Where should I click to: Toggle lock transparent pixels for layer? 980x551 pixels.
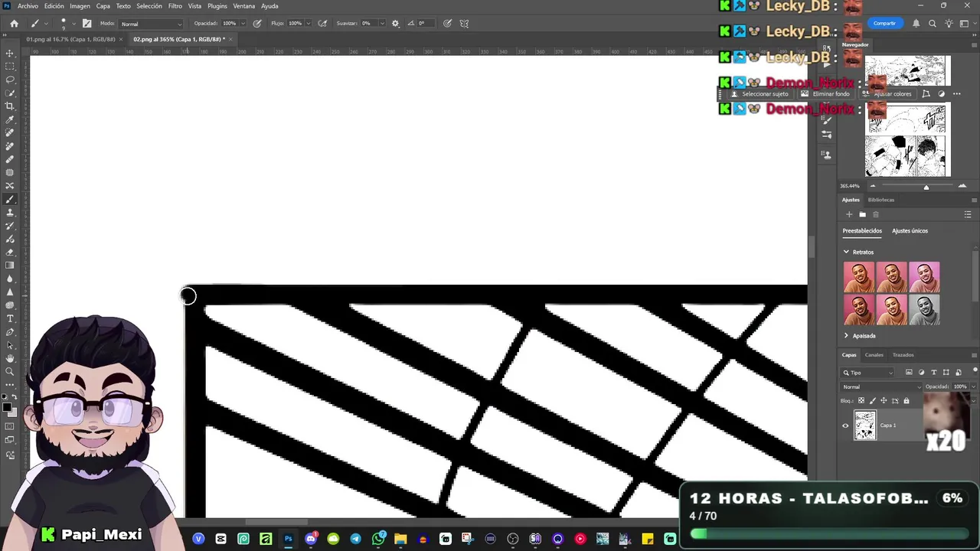[x=861, y=400]
